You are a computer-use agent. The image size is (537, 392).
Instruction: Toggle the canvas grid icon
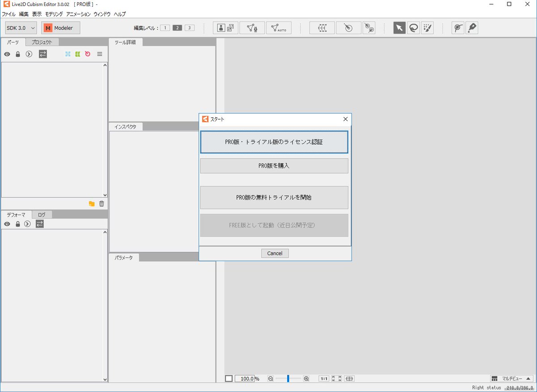pyautogui.click(x=350, y=379)
